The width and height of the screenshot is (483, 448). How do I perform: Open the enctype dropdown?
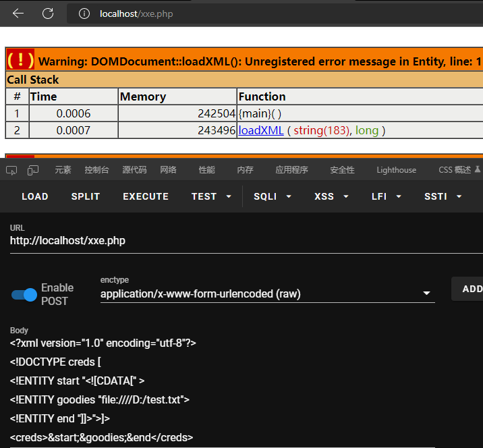pos(267,293)
